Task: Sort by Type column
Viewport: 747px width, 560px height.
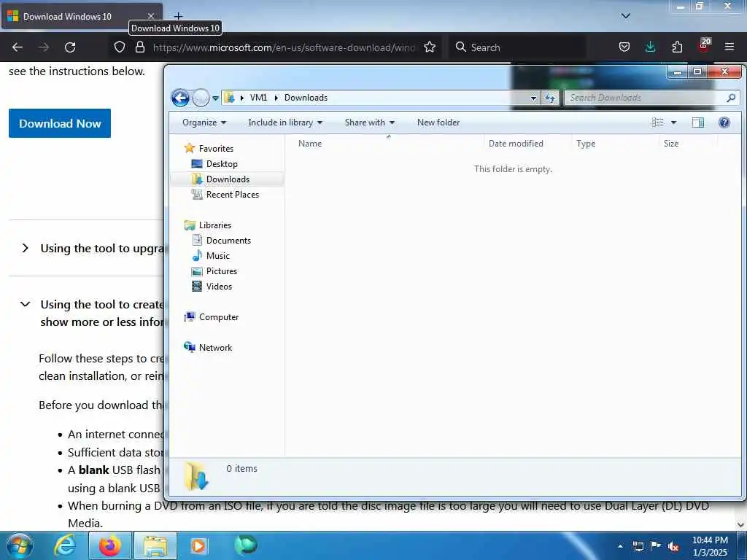Action: 615,144
